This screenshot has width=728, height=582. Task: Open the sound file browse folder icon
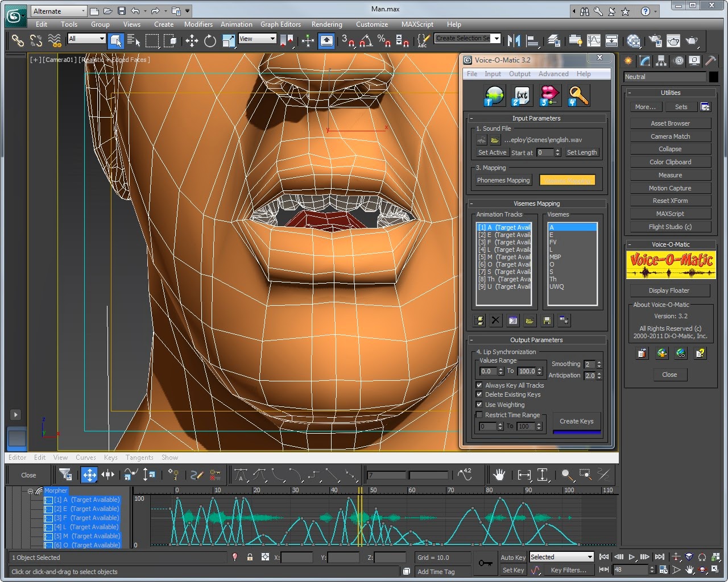(x=494, y=140)
